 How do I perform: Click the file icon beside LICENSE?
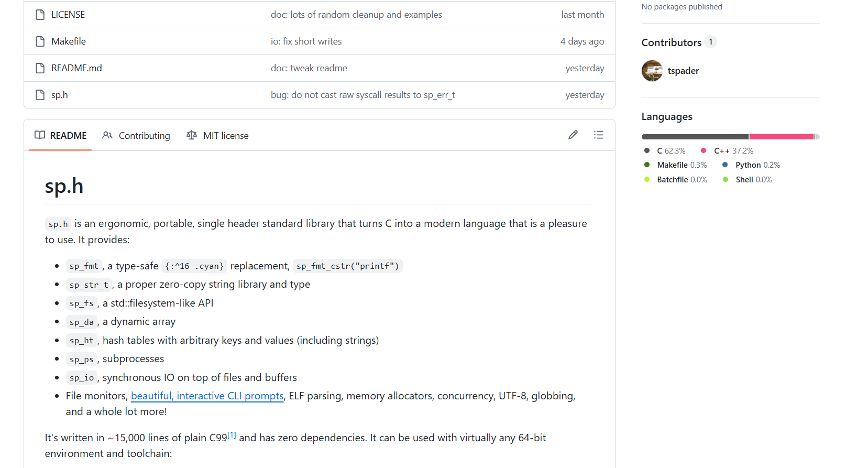(x=40, y=15)
